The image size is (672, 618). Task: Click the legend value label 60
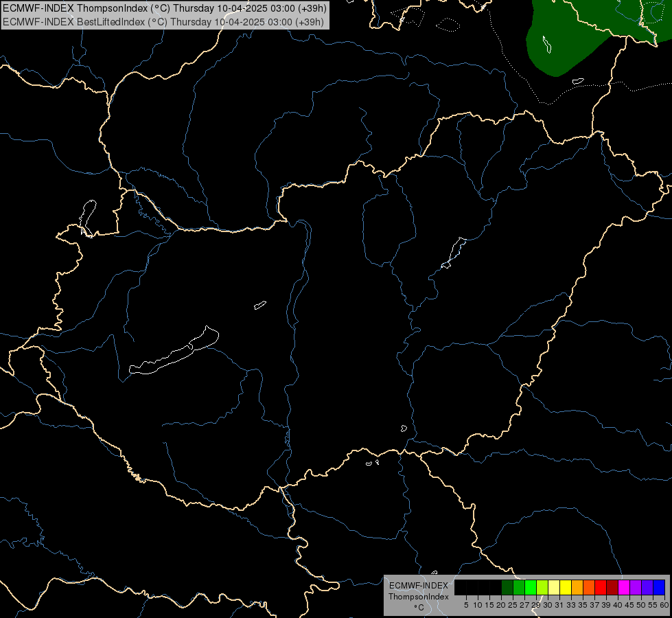(664, 605)
